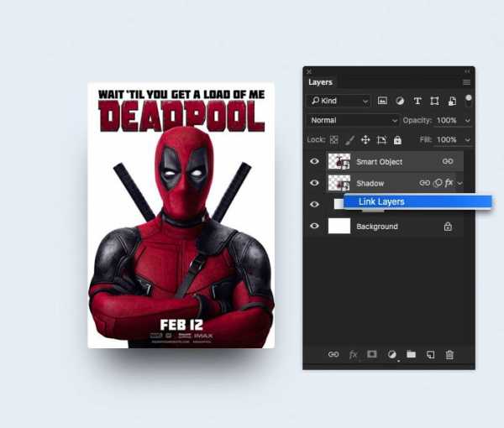Click the link layers icon at panel bottom
Viewport: 504px width, 428px height.
(333, 355)
